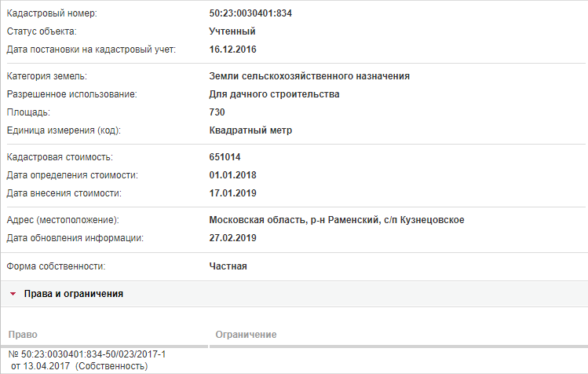The image size is (588, 374).
Task: Click Земли сельскохозяйственного назначения text
Action: pyautogui.click(x=309, y=76)
